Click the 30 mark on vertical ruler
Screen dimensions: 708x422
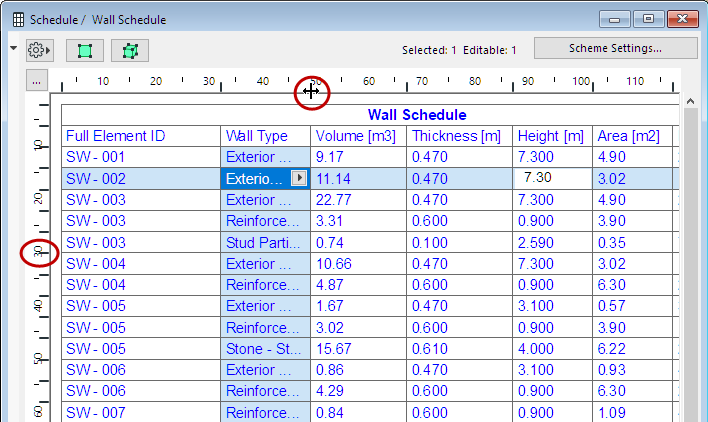point(40,254)
